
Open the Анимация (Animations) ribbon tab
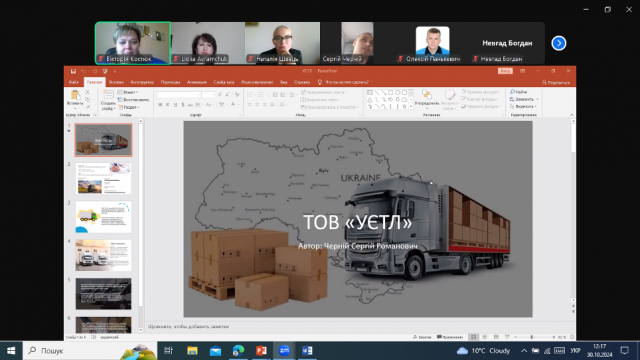point(197,82)
